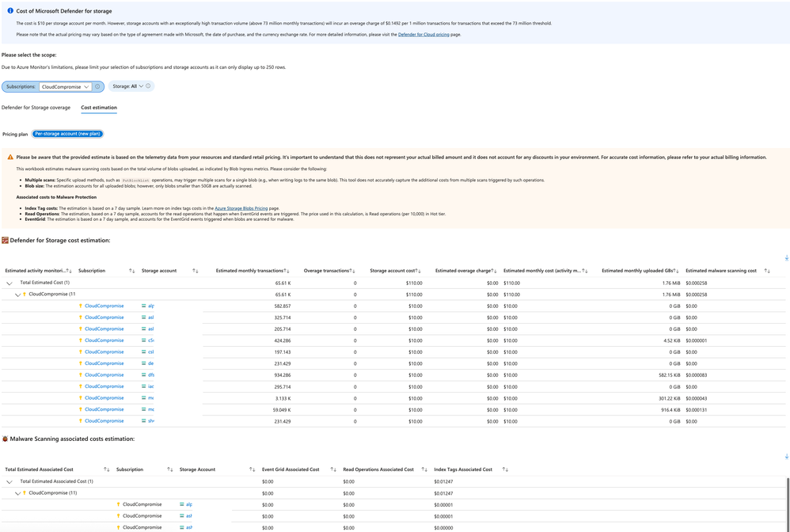The image size is (790, 532).
Task: Collapse the Total Estimated Associated Cost (1) group
Action: pyautogui.click(x=9, y=481)
